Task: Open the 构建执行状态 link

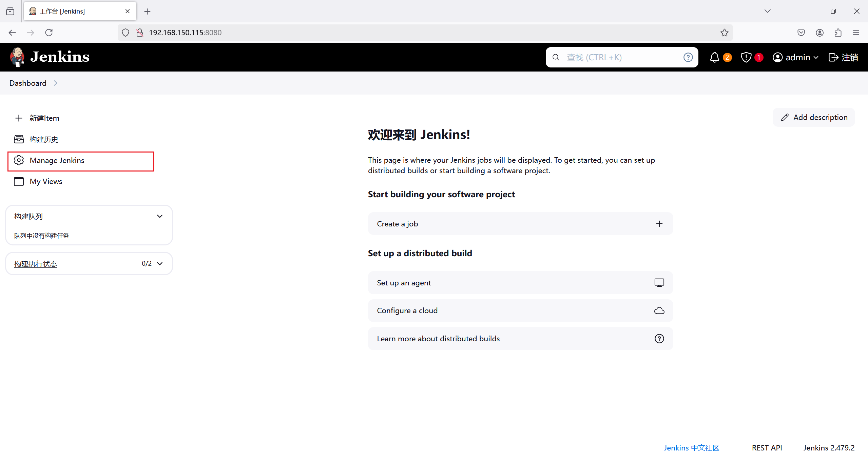Action: pos(36,264)
